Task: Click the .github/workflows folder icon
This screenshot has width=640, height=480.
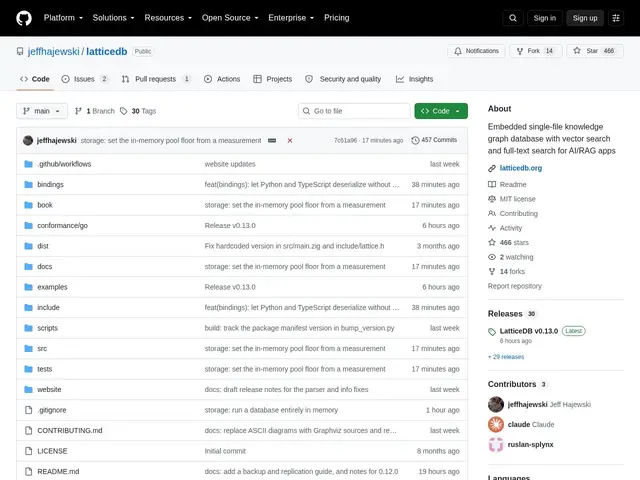Action: (28, 164)
